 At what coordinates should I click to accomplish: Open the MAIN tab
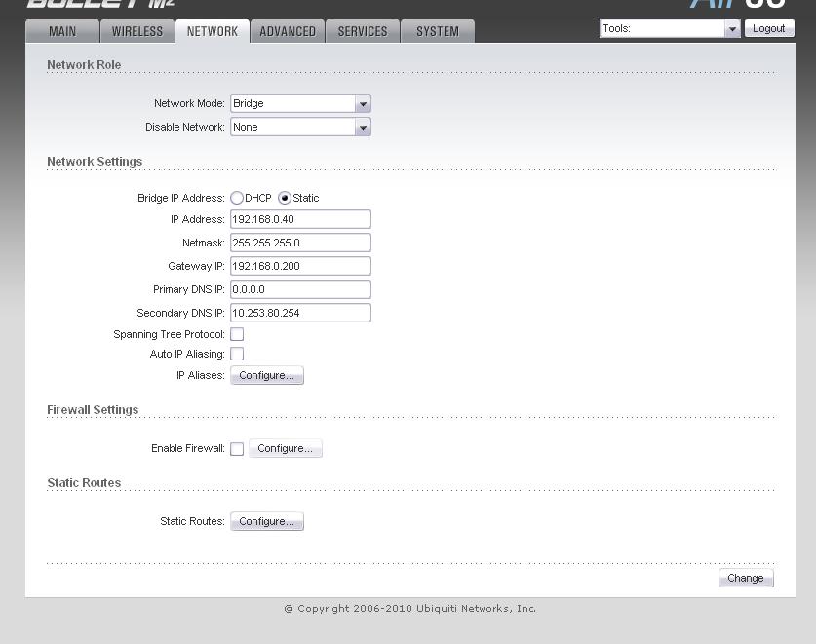pos(62,31)
